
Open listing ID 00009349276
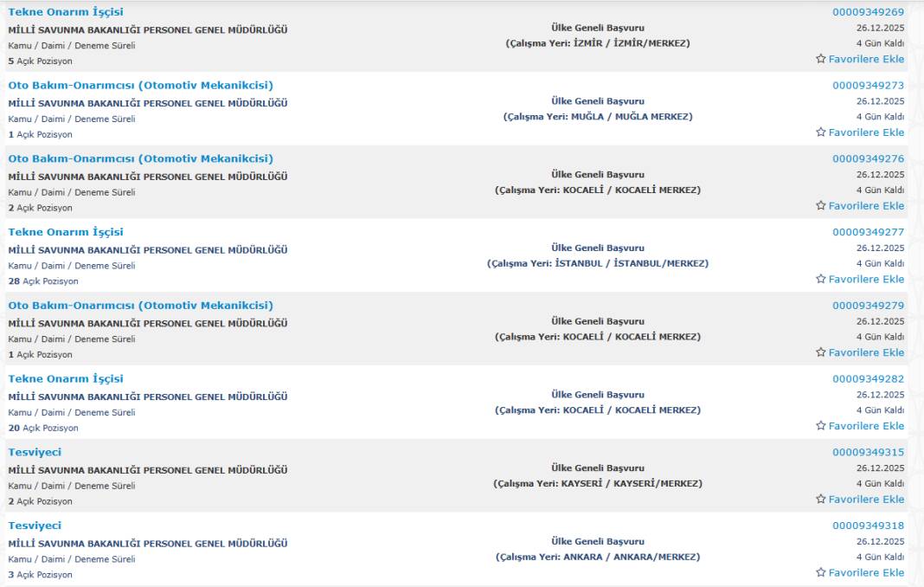[868, 159]
